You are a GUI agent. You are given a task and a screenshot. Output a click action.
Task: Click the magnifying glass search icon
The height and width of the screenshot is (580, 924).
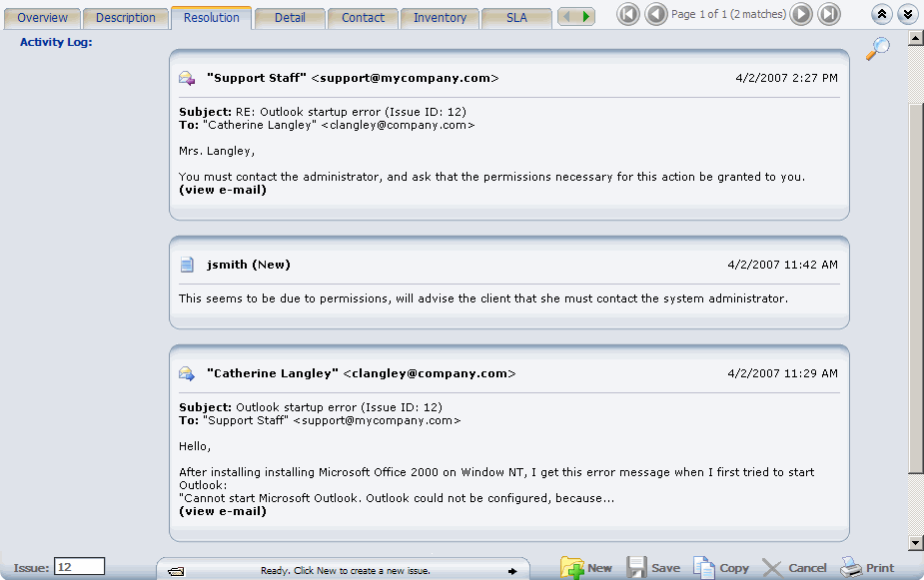pyautogui.click(x=877, y=48)
